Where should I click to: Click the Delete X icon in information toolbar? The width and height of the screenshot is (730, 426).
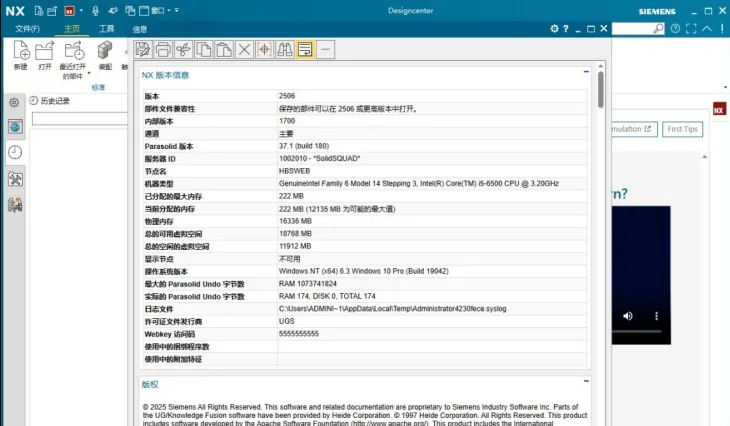(x=244, y=49)
